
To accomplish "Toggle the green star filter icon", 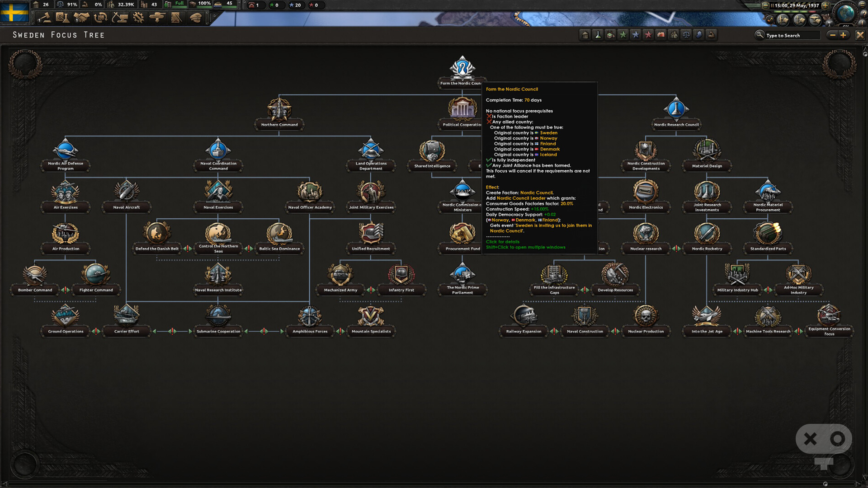I will pyautogui.click(x=623, y=35).
